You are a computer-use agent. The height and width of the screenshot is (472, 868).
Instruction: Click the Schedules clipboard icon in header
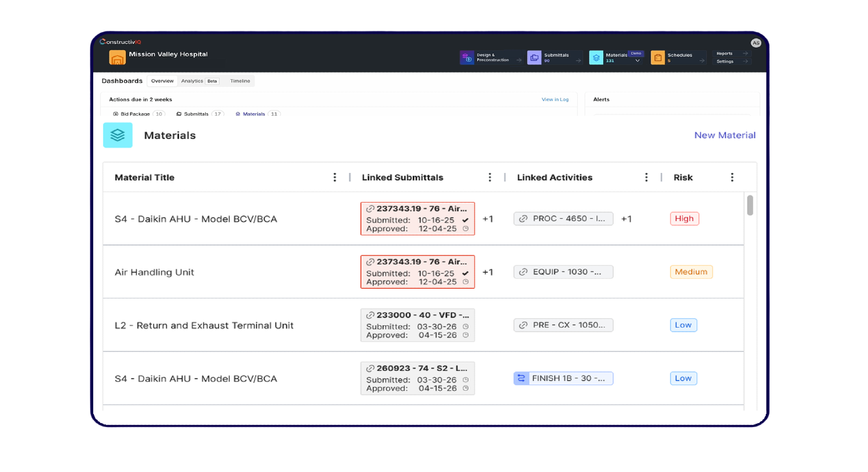658,58
